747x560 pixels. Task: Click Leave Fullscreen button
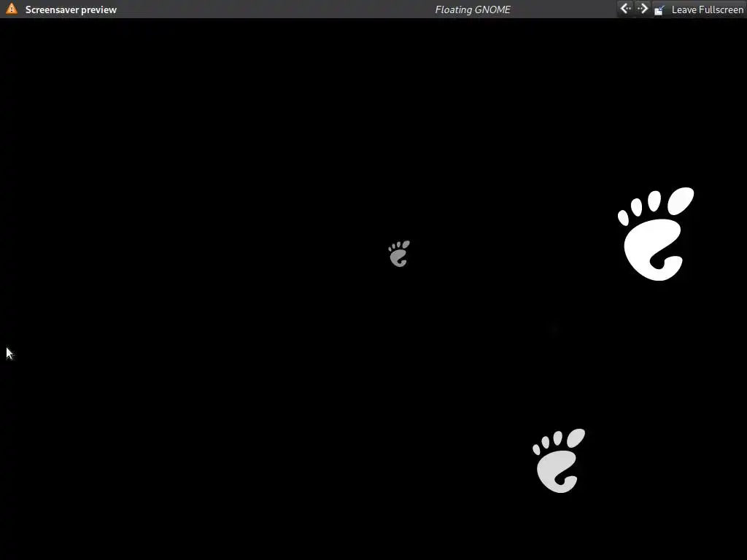pyautogui.click(x=698, y=9)
